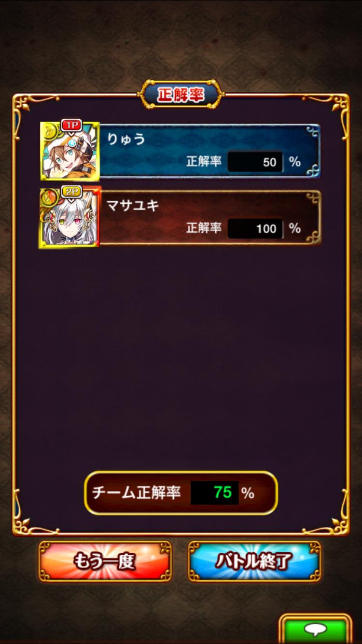Tap the 正解率 label in マサユキ's row

pyautogui.click(x=204, y=228)
